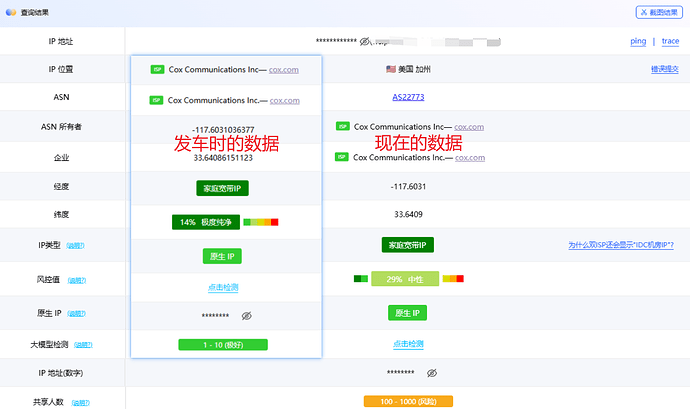Open cox.com link in the 企业 row
690x409 pixels.
[470, 158]
